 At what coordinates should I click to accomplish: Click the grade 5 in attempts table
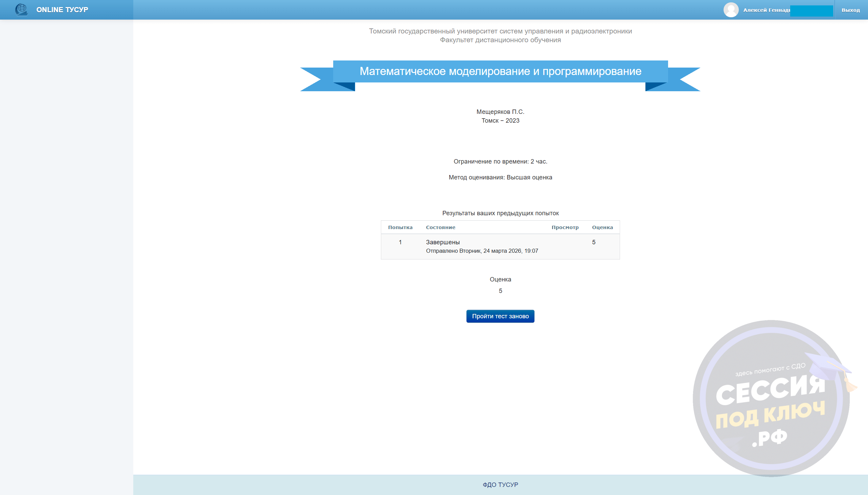click(593, 242)
